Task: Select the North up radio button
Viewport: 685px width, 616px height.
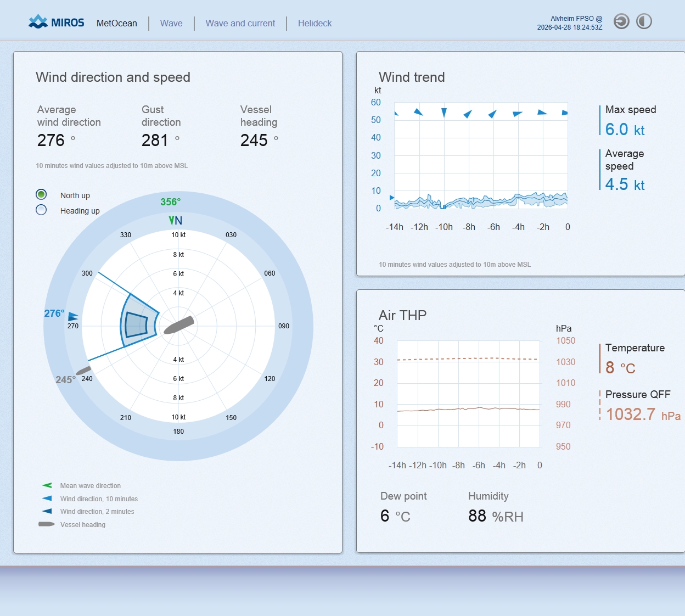Action: point(41,195)
